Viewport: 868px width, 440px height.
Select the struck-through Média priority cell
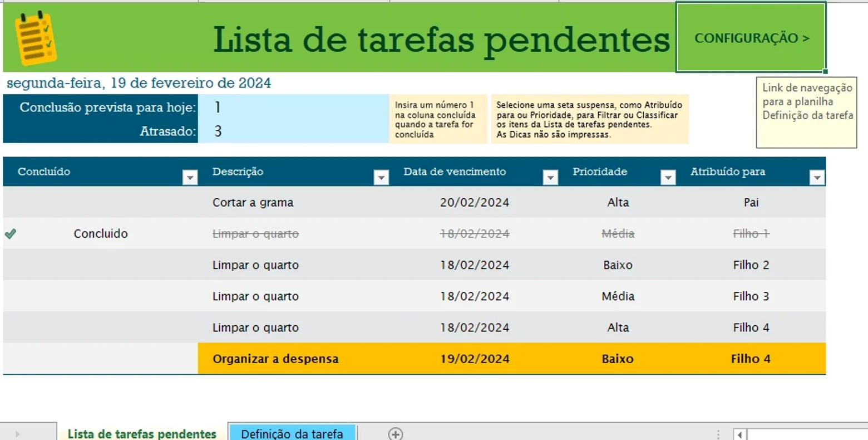[618, 233]
